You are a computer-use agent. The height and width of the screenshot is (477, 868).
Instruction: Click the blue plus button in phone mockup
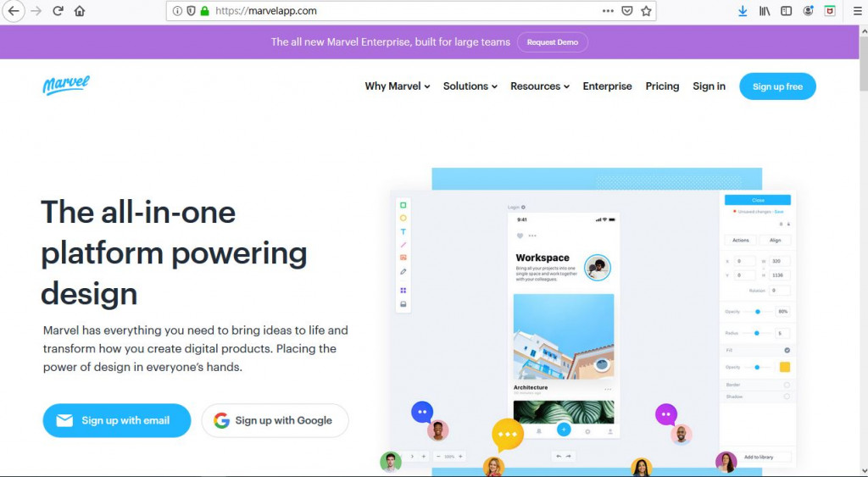point(564,430)
